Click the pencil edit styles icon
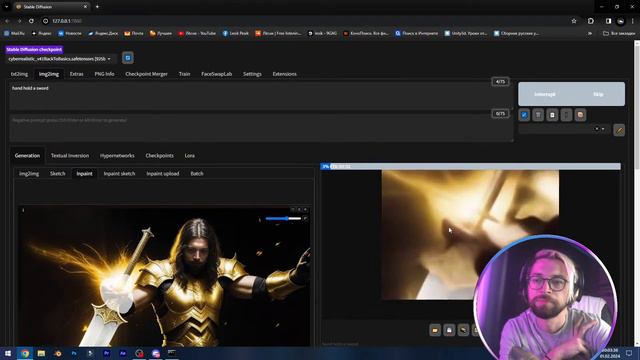This screenshot has width=640, height=360. pos(619,130)
